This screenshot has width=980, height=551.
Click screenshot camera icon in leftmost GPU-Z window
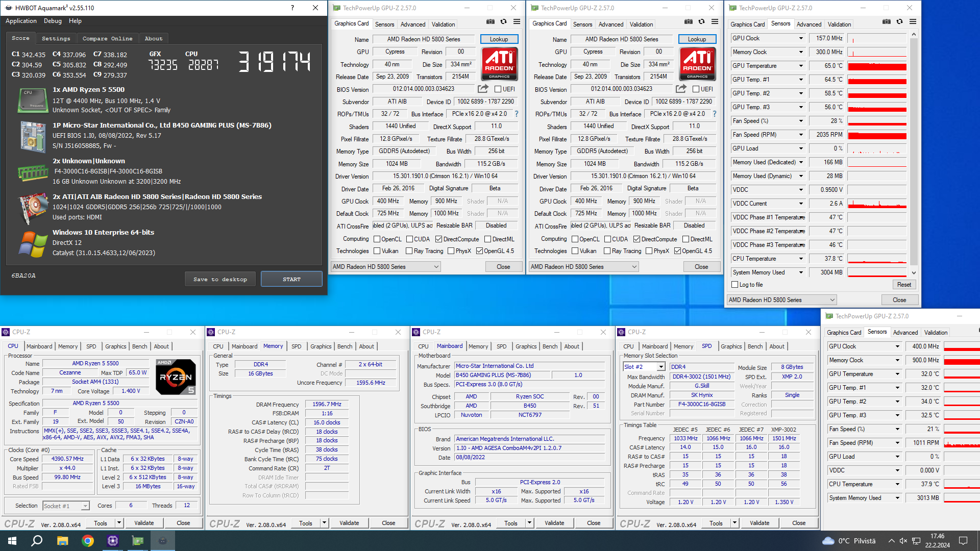[x=490, y=22]
